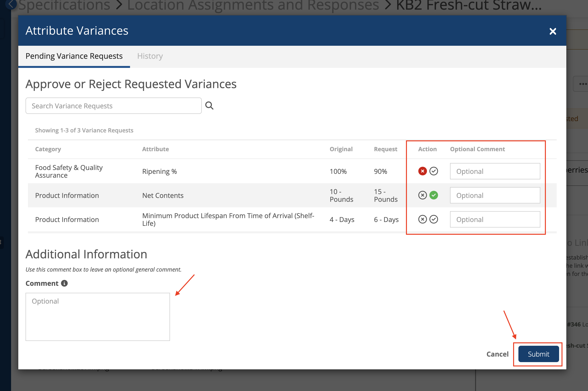Viewport: 588px width, 391px height.
Task: Click the 4 - Days original value
Action: 342,219
